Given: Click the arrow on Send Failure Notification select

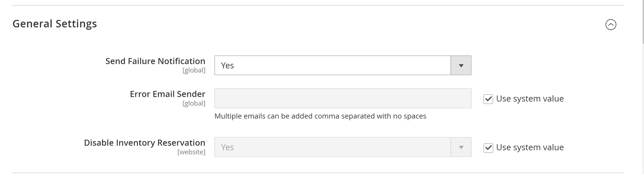Looking at the screenshot, I should [461, 66].
